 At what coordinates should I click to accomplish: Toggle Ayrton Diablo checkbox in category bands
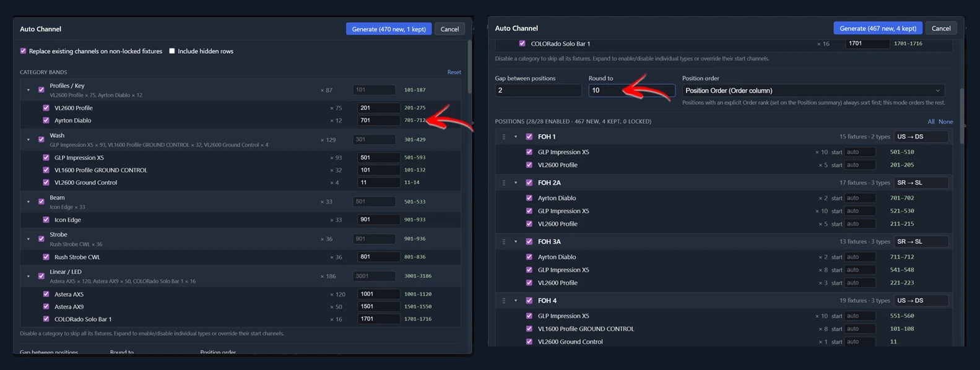46,120
